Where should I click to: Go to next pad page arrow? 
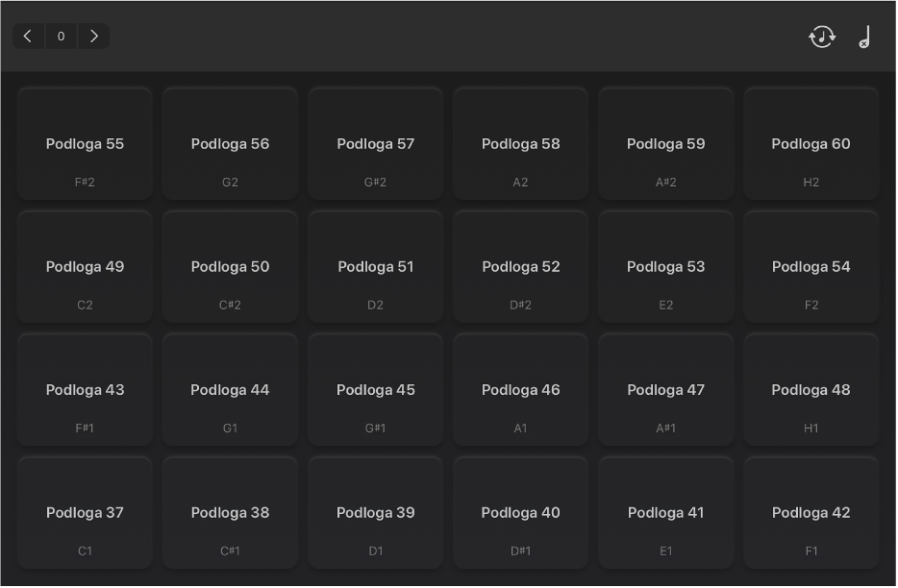tap(94, 37)
